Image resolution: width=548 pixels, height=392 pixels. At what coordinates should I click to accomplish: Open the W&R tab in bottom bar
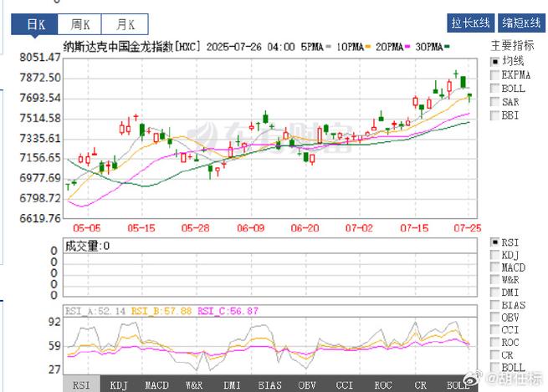click(x=194, y=384)
